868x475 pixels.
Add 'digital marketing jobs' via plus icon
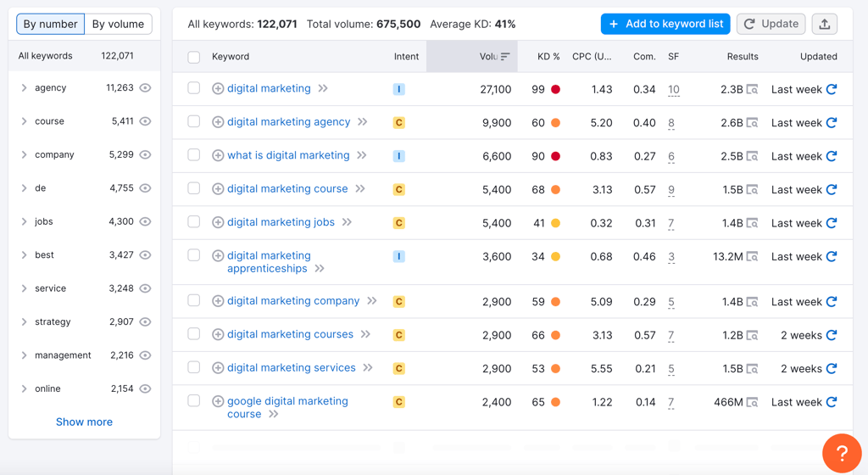[218, 222]
